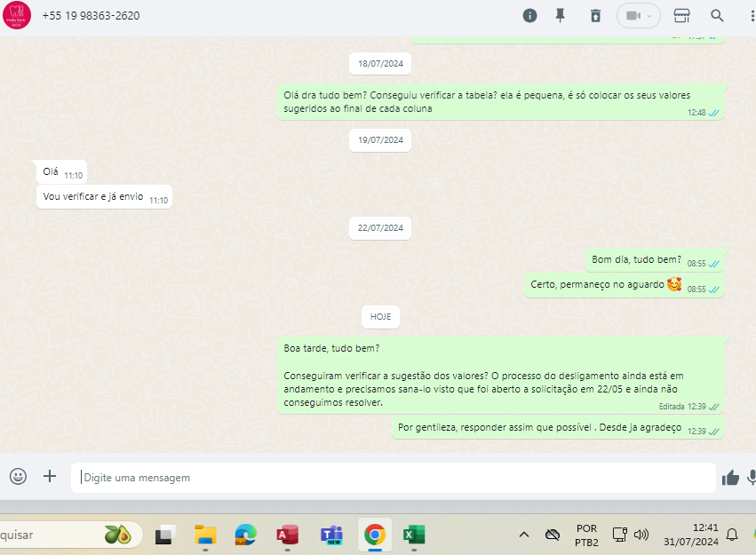
Task: Open the emoji picker
Action: click(x=19, y=477)
